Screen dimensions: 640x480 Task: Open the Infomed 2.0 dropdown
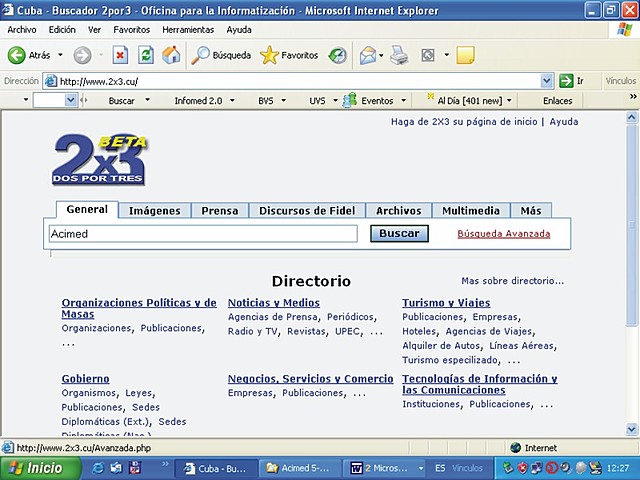pyautogui.click(x=232, y=100)
